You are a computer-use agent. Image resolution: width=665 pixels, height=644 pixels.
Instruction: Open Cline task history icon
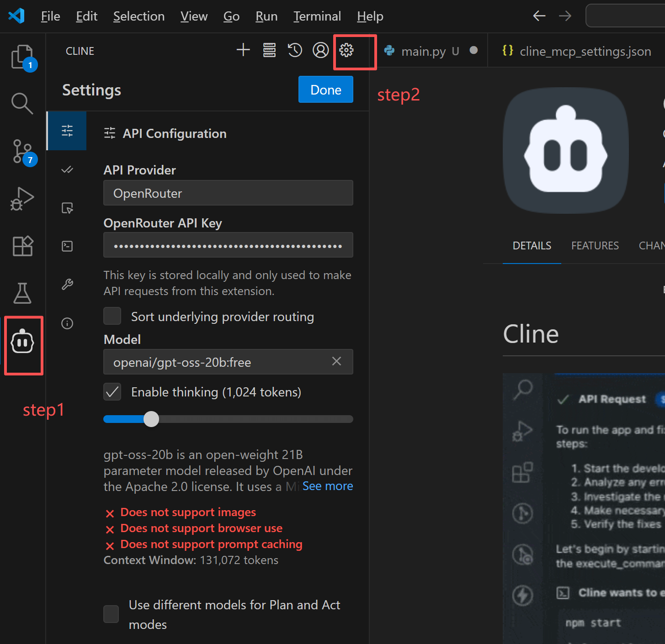(x=295, y=50)
